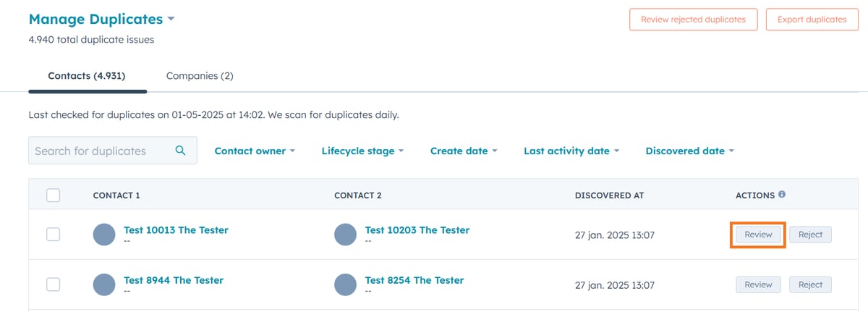Image resolution: width=868 pixels, height=312 pixels.
Task: Open the Create date filter
Action: (464, 151)
